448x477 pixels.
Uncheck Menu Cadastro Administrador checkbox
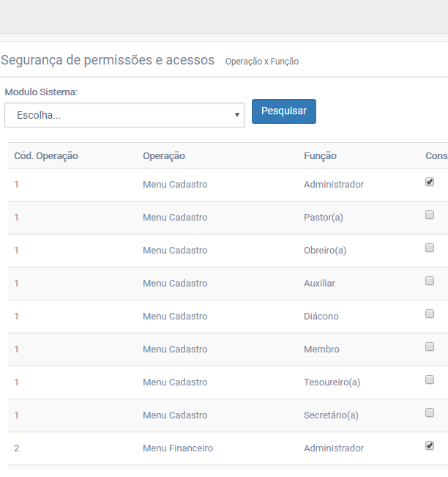click(430, 182)
